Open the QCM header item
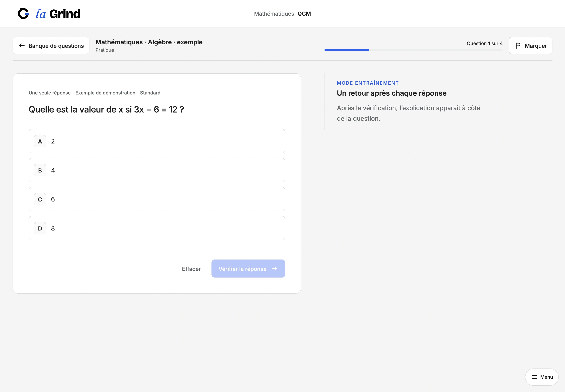This screenshot has height=392, width=565. click(x=304, y=14)
